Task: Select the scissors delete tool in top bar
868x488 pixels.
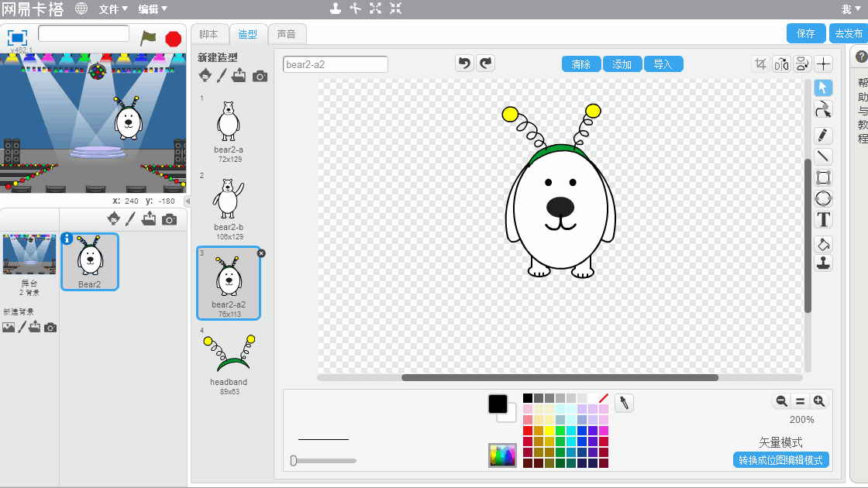Action: [356, 9]
